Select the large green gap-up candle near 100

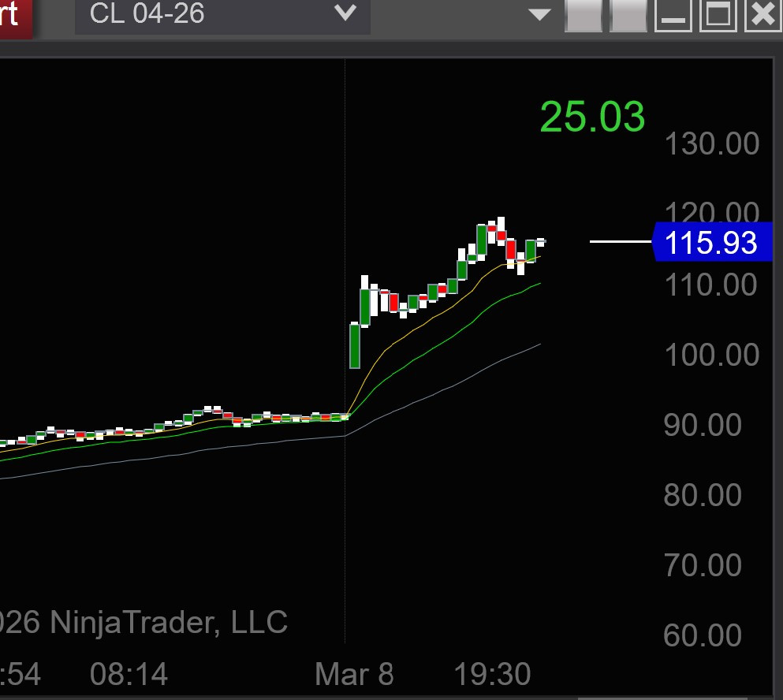[x=355, y=345]
